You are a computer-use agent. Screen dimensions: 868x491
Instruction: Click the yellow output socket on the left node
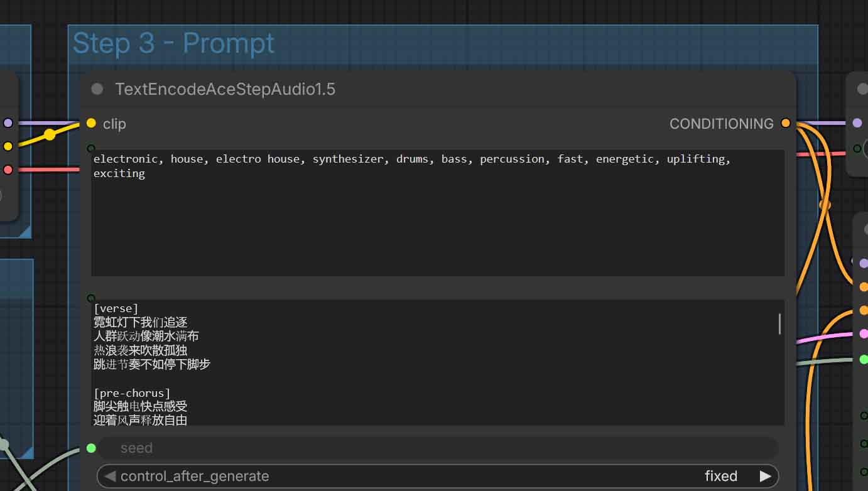click(x=8, y=146)
